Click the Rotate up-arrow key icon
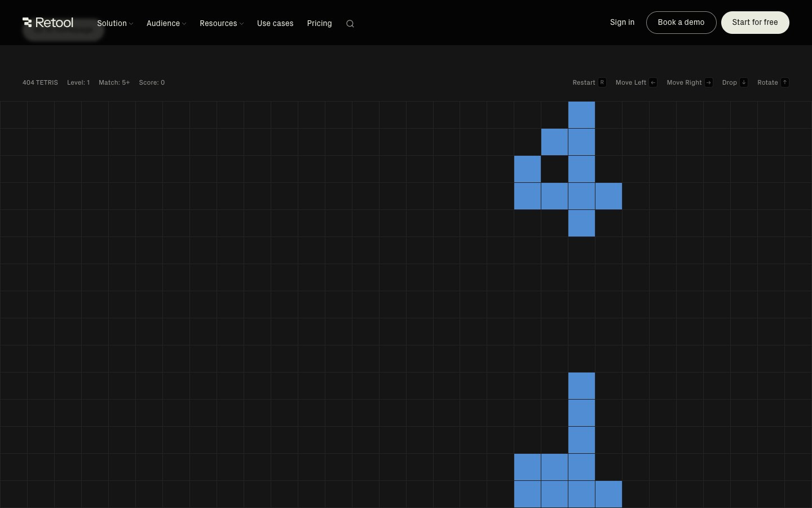This screenshot has height=508, width=812. [x=784, y=82]
